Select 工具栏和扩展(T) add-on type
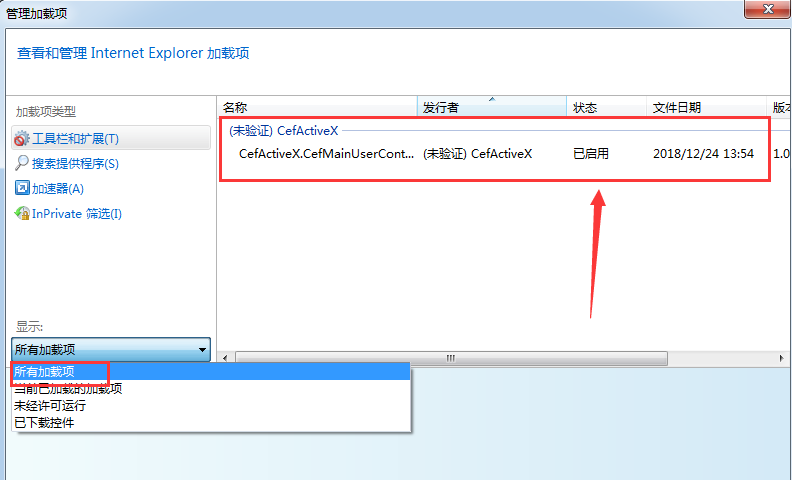Screen dimensions: 792x480 (111, 138)
